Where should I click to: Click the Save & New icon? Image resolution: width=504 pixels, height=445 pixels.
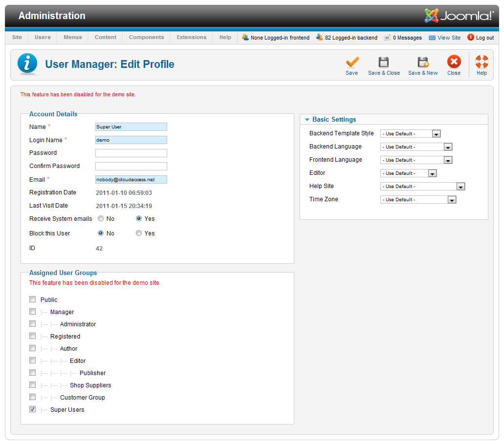point(423,62)
